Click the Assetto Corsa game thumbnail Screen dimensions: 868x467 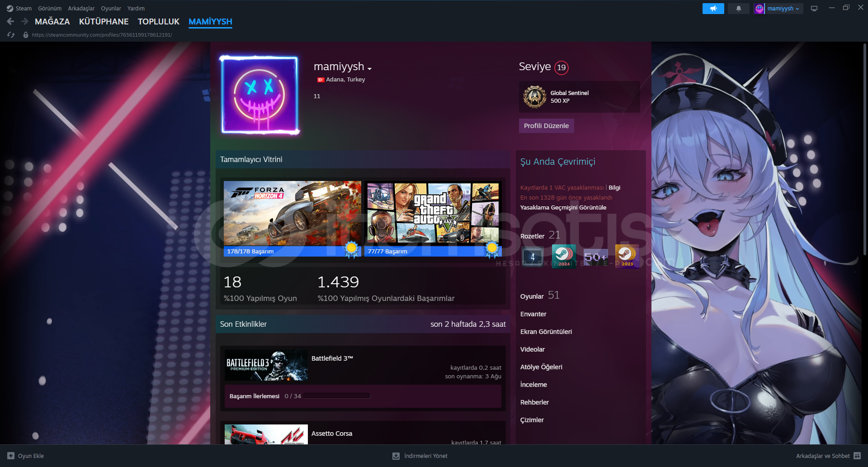coord(266,434)
